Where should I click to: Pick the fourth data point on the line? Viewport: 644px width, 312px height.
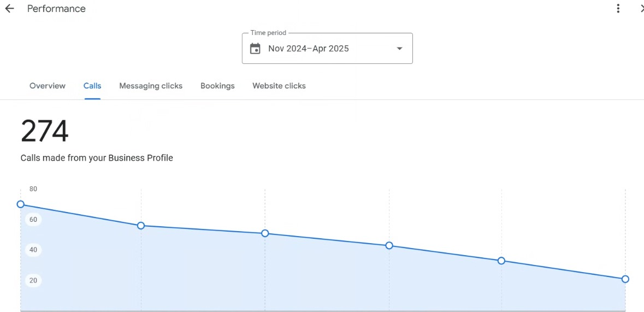pos(389,245)
